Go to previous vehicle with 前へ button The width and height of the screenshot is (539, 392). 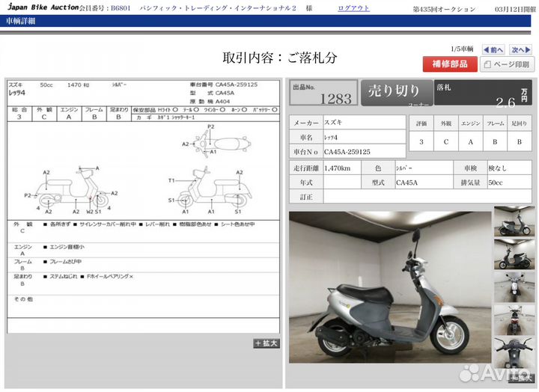point(493,50)
